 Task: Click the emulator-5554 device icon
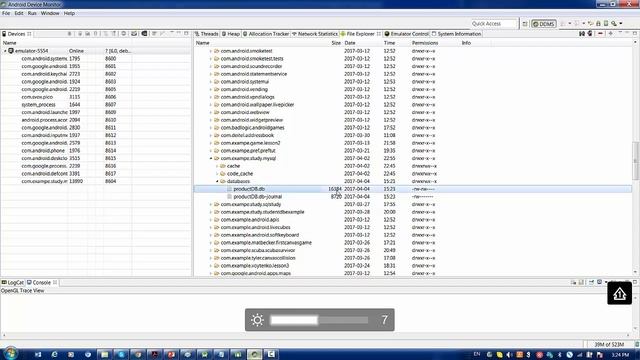pyautogui.click(x=11, y=51)
